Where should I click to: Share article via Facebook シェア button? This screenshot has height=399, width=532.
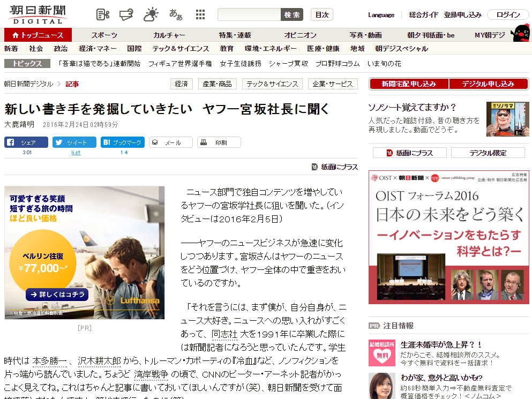pyautogui.click(x=26, y=142)
